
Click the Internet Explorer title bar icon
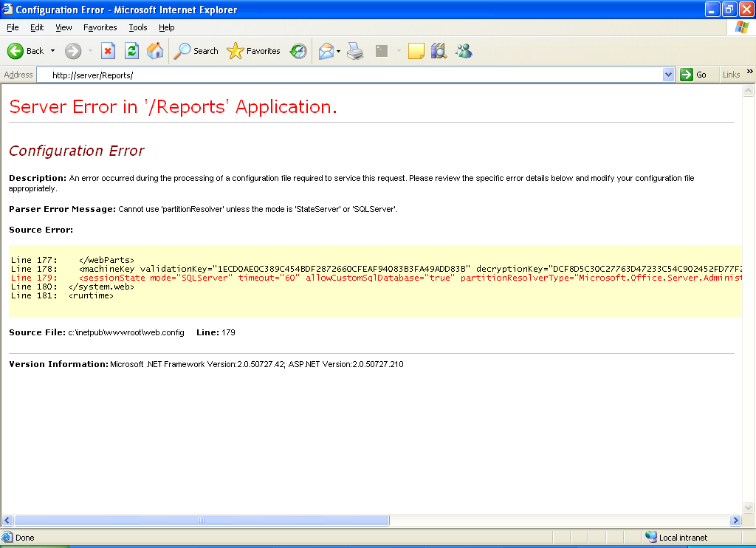point(7,9)
